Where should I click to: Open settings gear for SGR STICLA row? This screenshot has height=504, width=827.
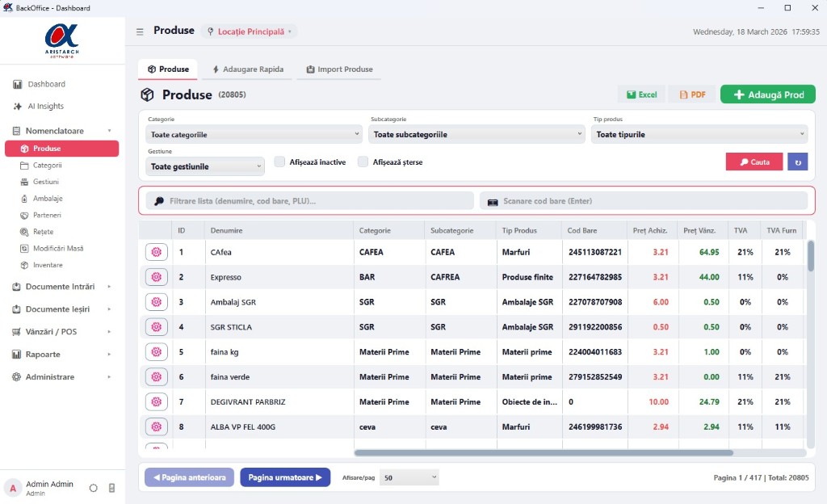[x=156, y=327]
